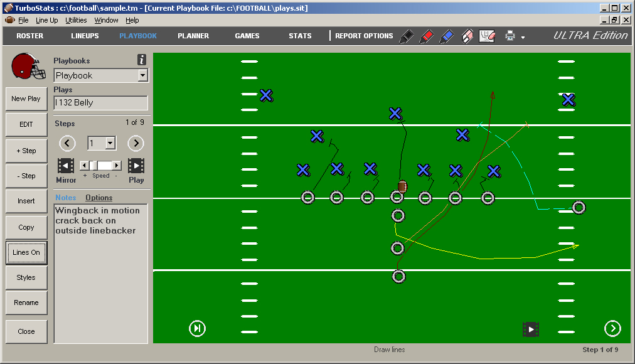Click the Insert button
This screenshot has width=635, height=364.
tap(26, 201)
